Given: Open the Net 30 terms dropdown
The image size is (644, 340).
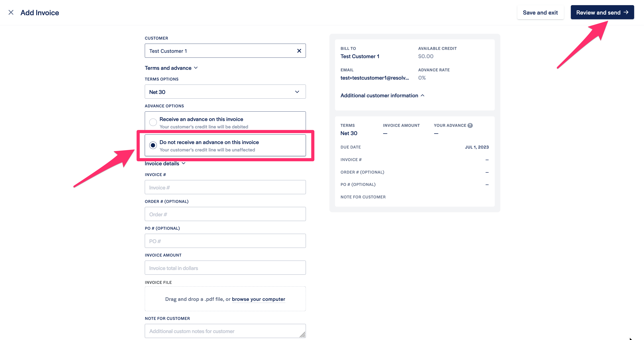Looking at the screenshot, I should pyautogui.click(x=225, y=92).
